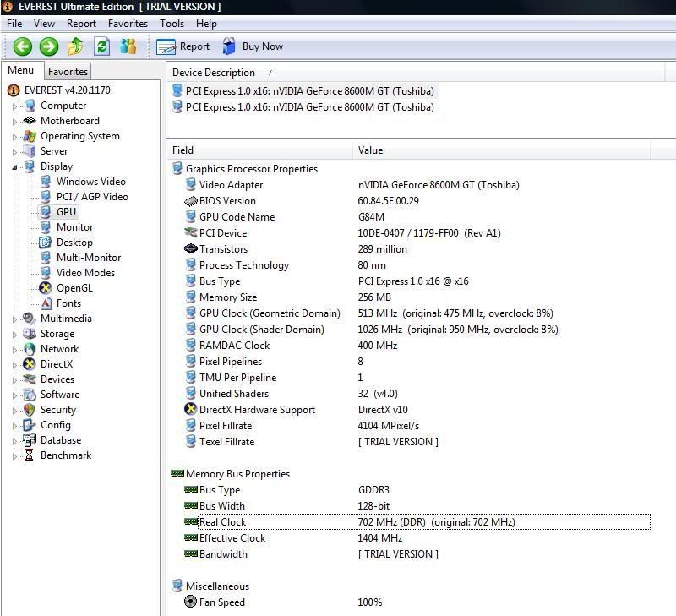The width and height of the screenshot is (676, 616).
Task: Expand the Devices tree node
Action: point(14,380)
